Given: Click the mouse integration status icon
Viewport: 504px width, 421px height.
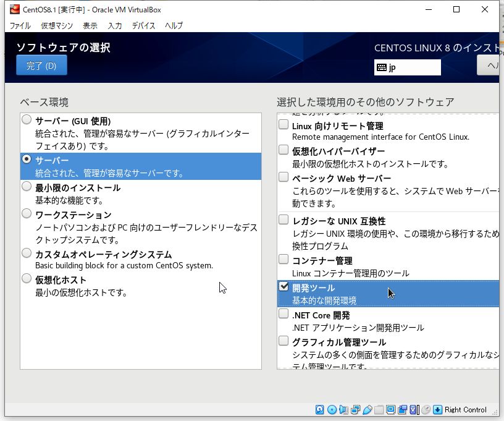Looking at the screenshot, I should 426,409.
